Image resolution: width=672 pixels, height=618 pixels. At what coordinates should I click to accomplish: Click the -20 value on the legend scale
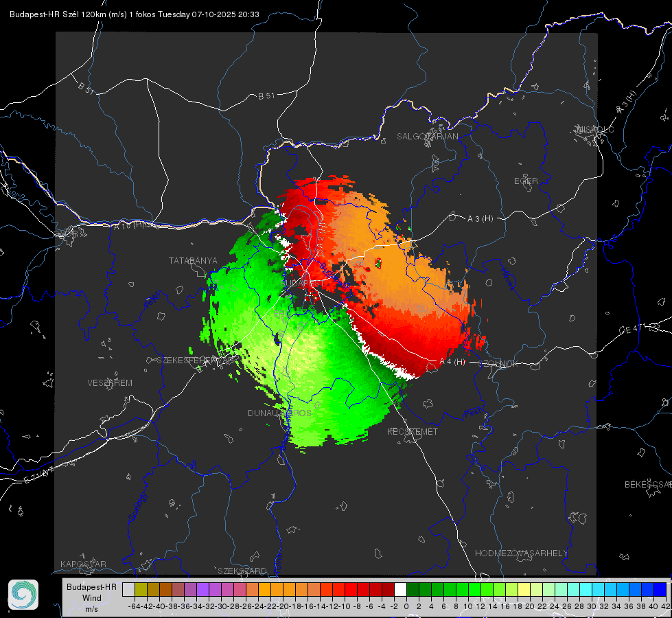[283, 606]
